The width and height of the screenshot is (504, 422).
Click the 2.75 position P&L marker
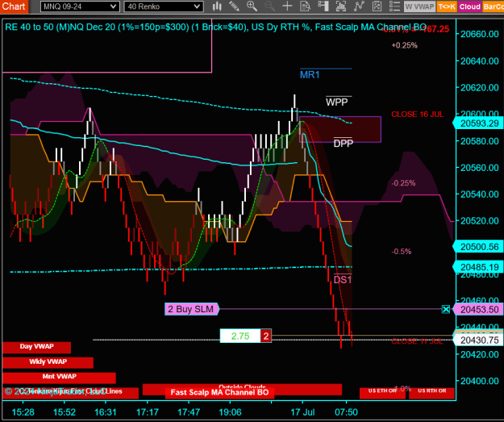click(240, 336)
